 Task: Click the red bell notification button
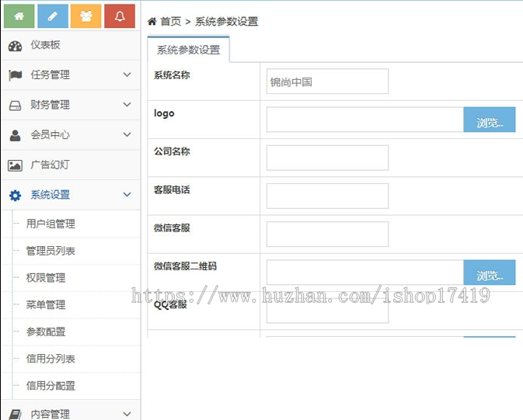(x=120, y=16)
